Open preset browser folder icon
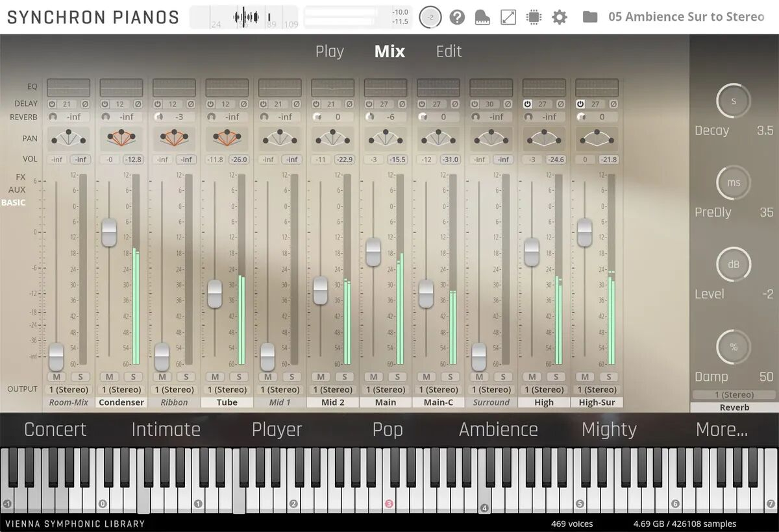The image size is (779, 532). [590, 17]
